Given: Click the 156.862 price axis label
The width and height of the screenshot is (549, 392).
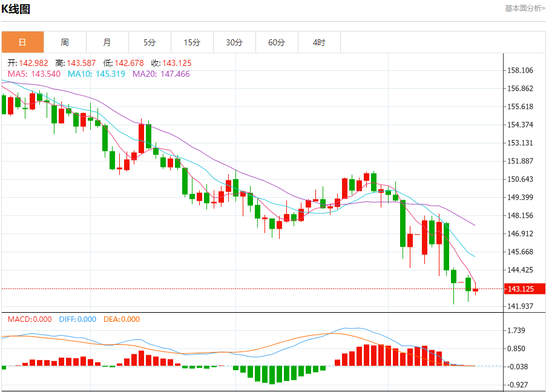Looking at the screenshot, I should [x=521, y=88].
